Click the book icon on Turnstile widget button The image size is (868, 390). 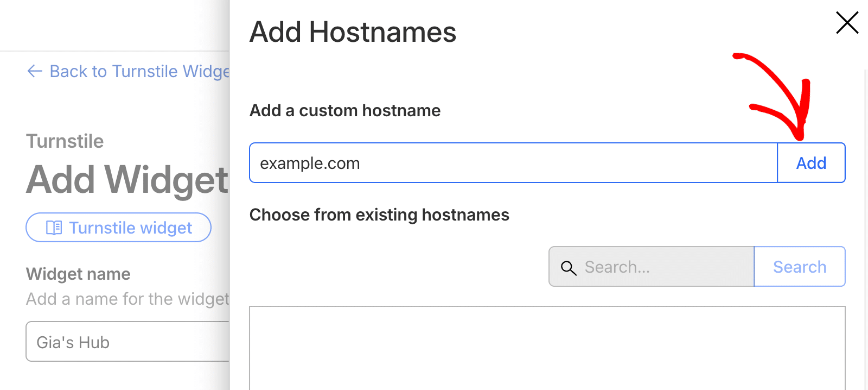pyautogui.click(x=54, y=228)
